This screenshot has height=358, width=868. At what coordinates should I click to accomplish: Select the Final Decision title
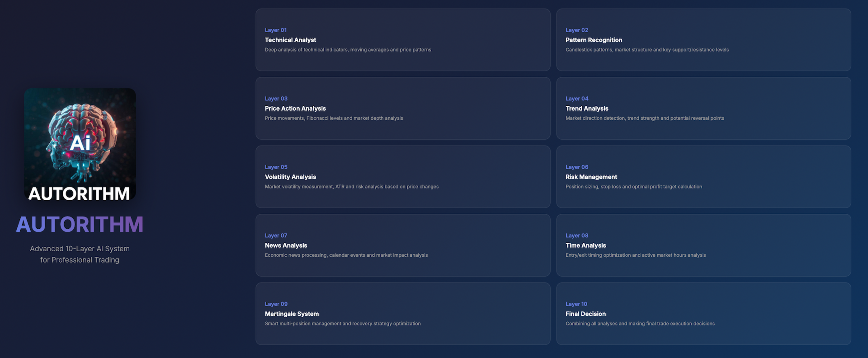pyautogui.click(x=585, y=314)
